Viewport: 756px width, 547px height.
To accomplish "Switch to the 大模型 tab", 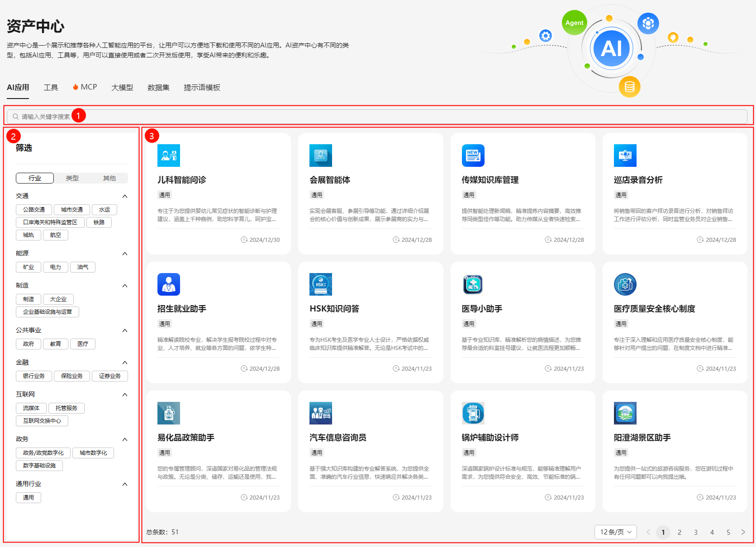I will 122,87.
